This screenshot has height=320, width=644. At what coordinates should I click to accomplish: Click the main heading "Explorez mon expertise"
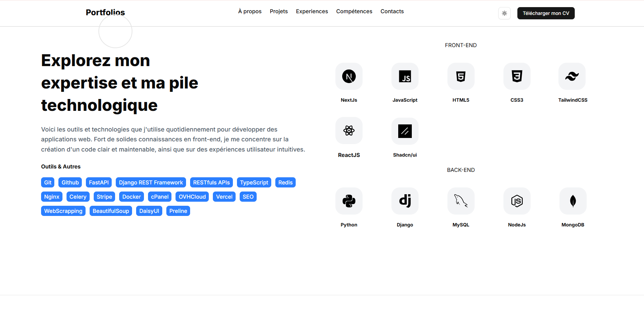(119, 83)
